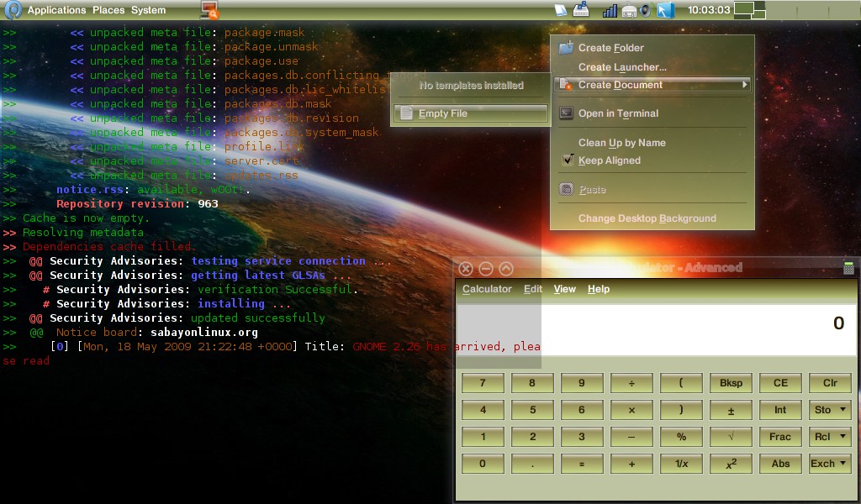
Task: Click the keyboard calculator tray icon
Action: (x=581, y=10)
